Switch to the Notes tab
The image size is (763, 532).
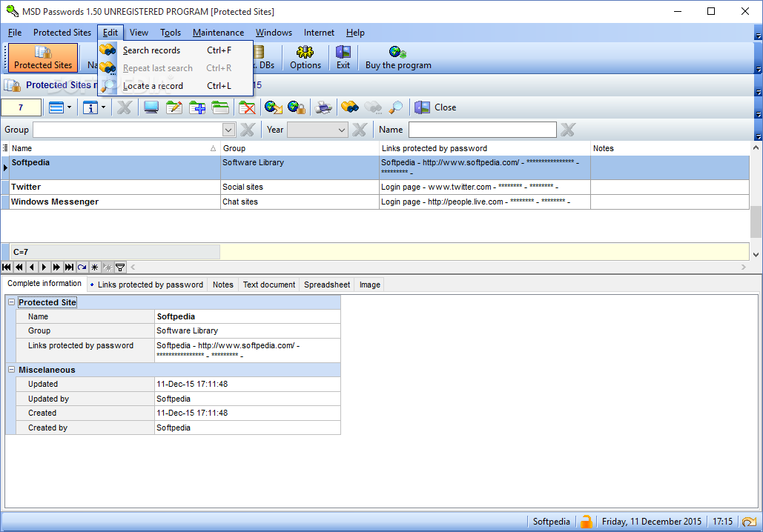[223, 285]
